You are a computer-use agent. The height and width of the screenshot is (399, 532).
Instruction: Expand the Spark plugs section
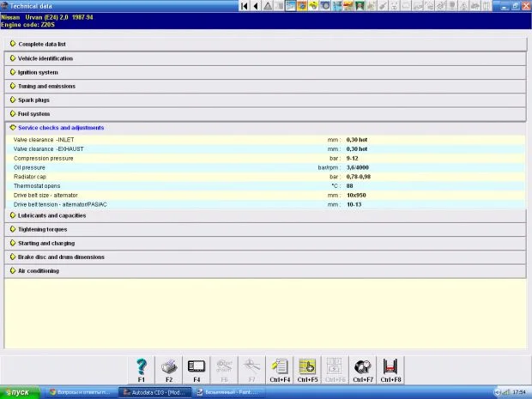pos(33,100)
